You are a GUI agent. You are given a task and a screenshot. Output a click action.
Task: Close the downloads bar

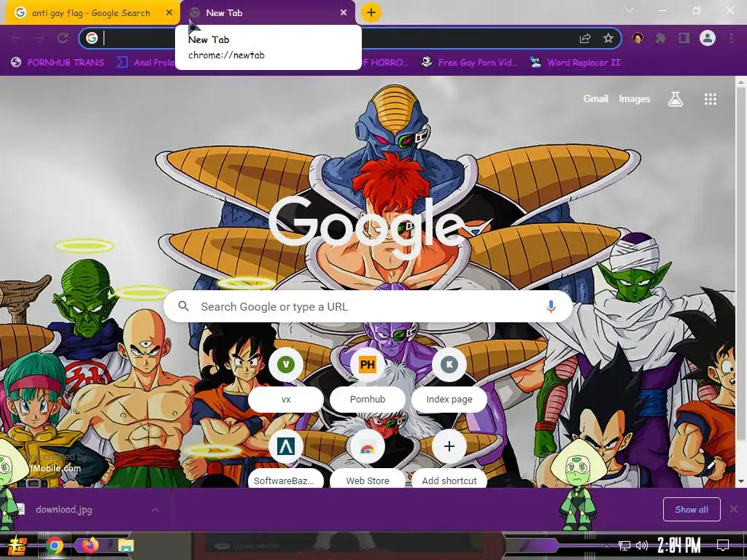pos(734,510)
